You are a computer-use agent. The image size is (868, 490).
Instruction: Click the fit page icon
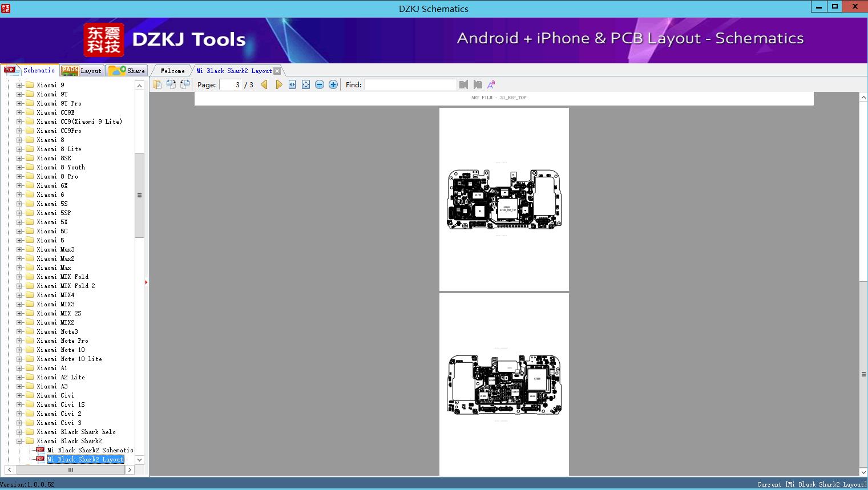pyautogui.click(x=306, y=84)
